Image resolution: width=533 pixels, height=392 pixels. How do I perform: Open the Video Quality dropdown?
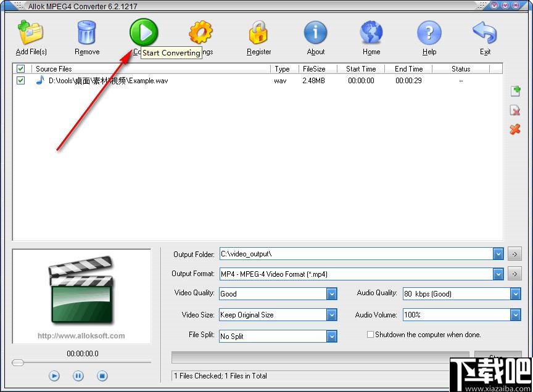point(331,293)
